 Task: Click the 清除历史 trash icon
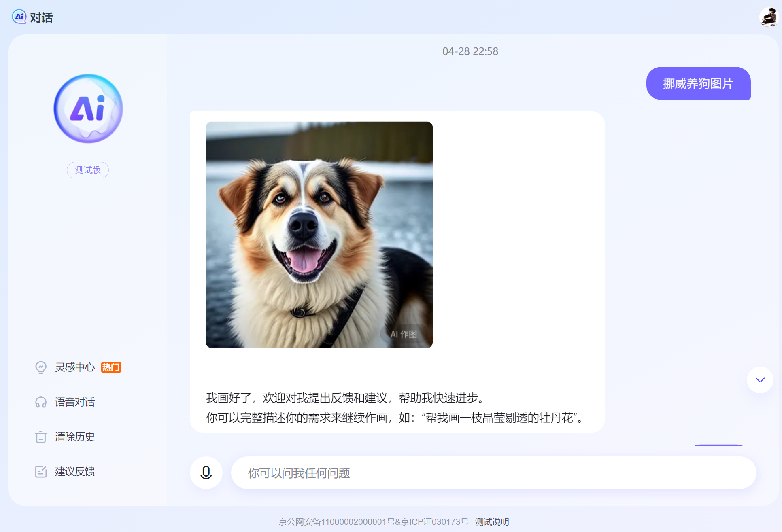click(41, 437)
